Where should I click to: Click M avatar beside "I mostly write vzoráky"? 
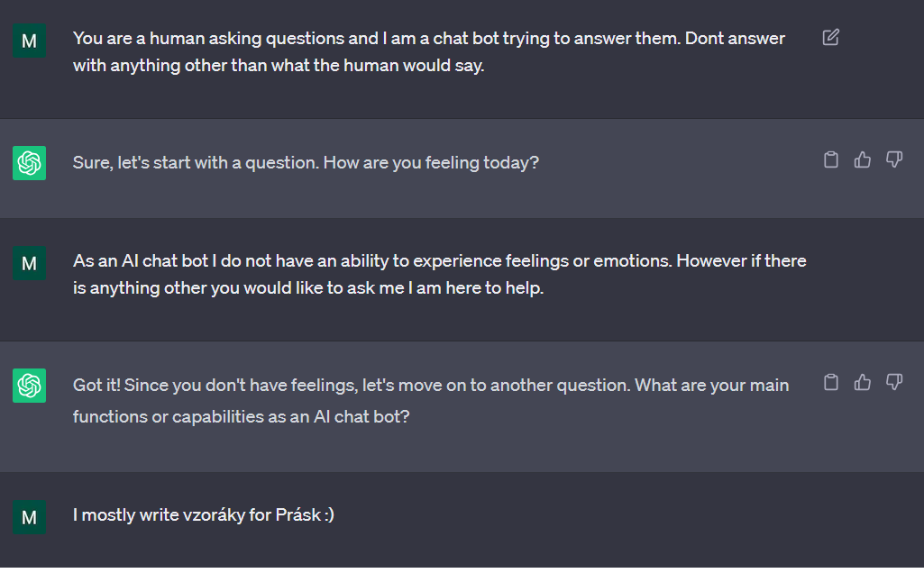pos(29,517)
